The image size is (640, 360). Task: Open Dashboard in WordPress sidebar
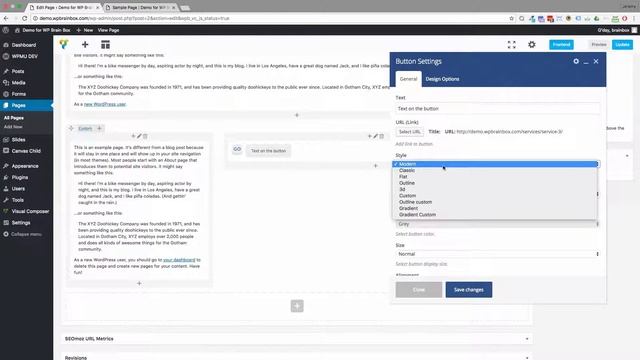point(24,45)
